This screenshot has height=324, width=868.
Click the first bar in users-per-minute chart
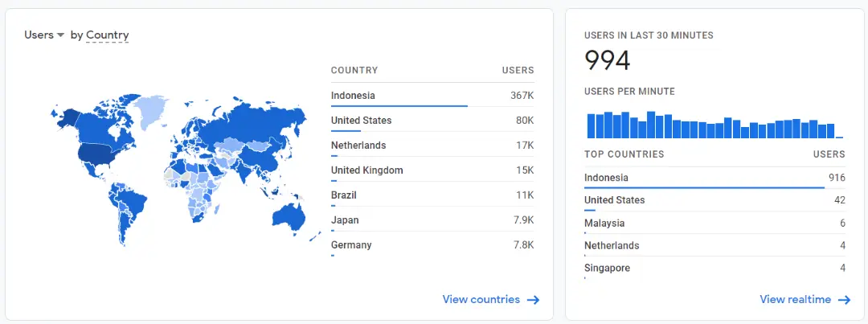(591, 126)
